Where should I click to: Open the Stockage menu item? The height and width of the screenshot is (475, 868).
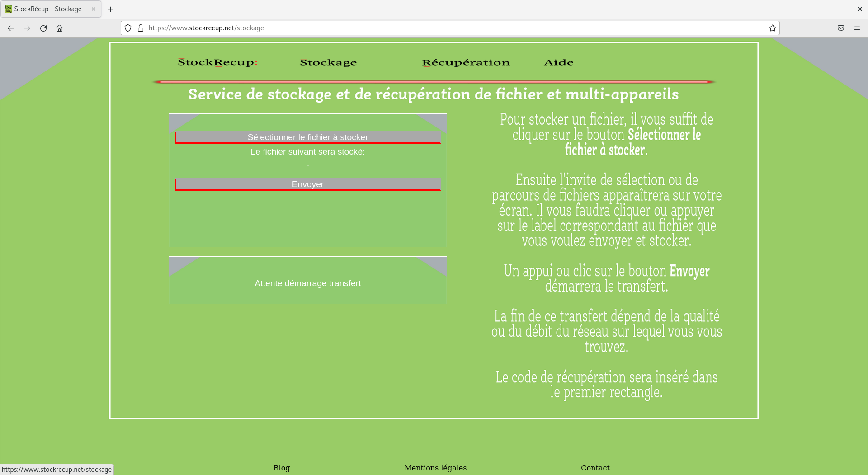point(328,62)
